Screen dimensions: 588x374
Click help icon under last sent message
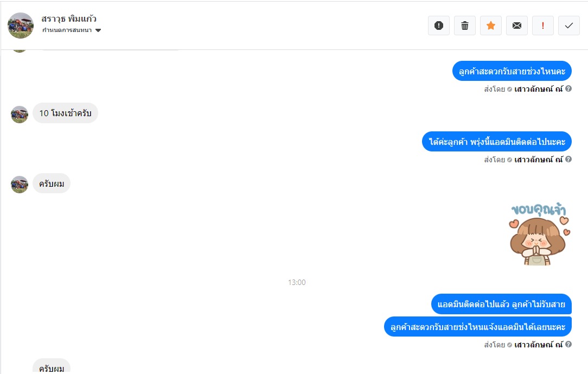[568, 344]
